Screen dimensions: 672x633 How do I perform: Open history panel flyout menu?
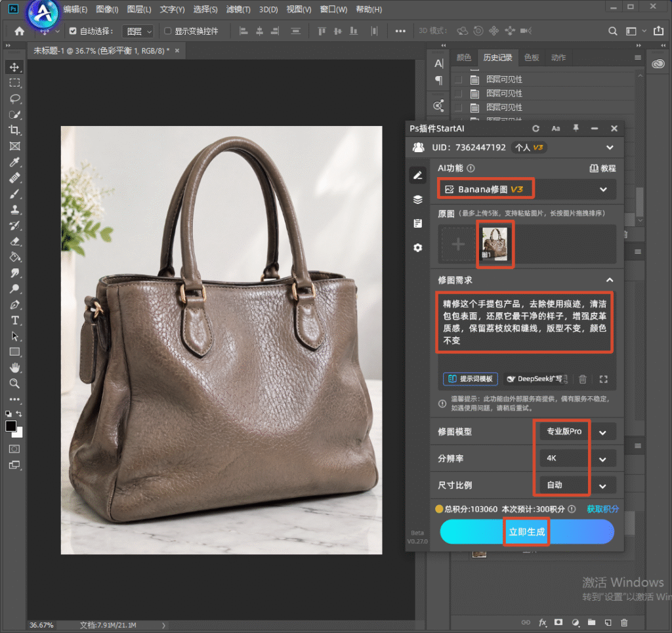click(638, 57)
